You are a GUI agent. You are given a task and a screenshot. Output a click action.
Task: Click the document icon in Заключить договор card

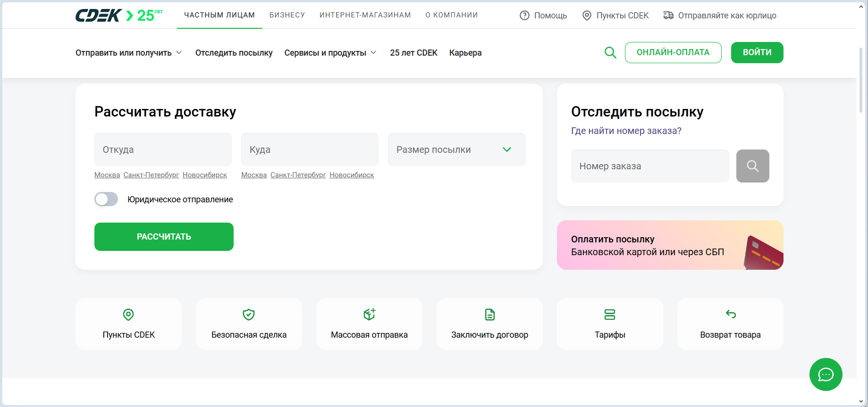tap(490, 315)
